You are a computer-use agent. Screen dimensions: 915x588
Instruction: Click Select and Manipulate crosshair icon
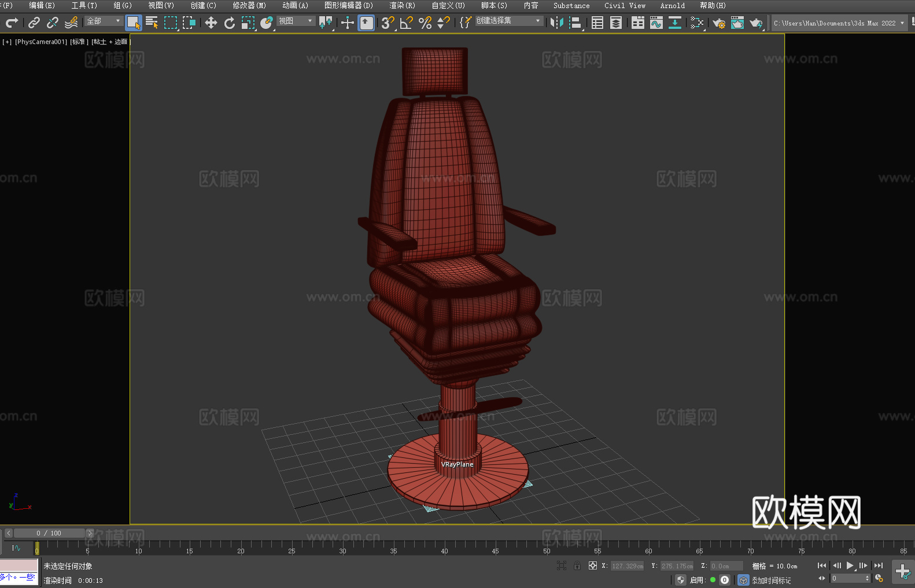pyautogui.click(x=348, y=23)
